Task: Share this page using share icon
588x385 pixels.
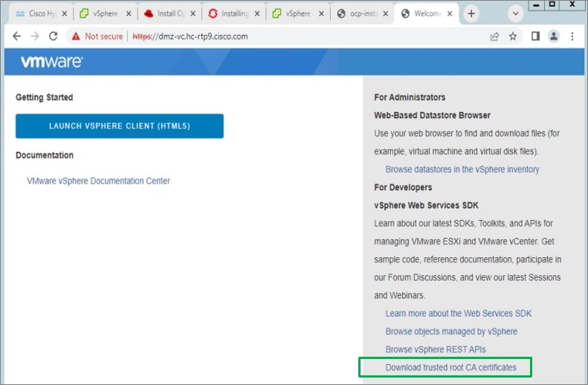Action: click(x=494, y=36)
